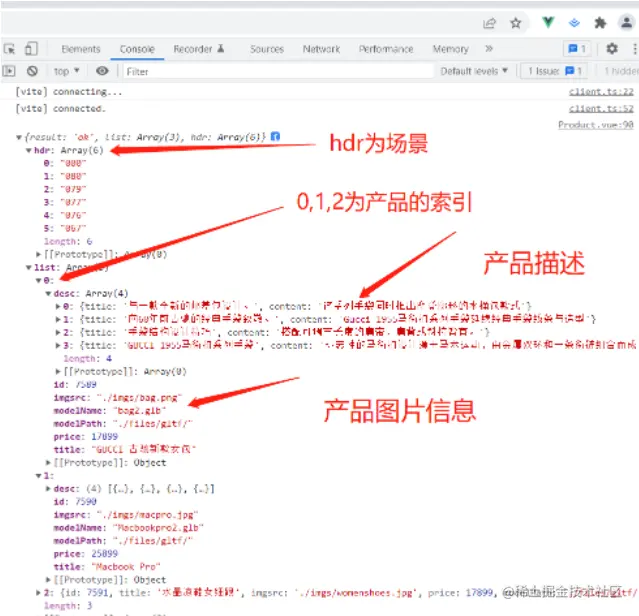Expand item 1's [[Prototype]]: Object
The image size is (639, 616).
(48, 580)
